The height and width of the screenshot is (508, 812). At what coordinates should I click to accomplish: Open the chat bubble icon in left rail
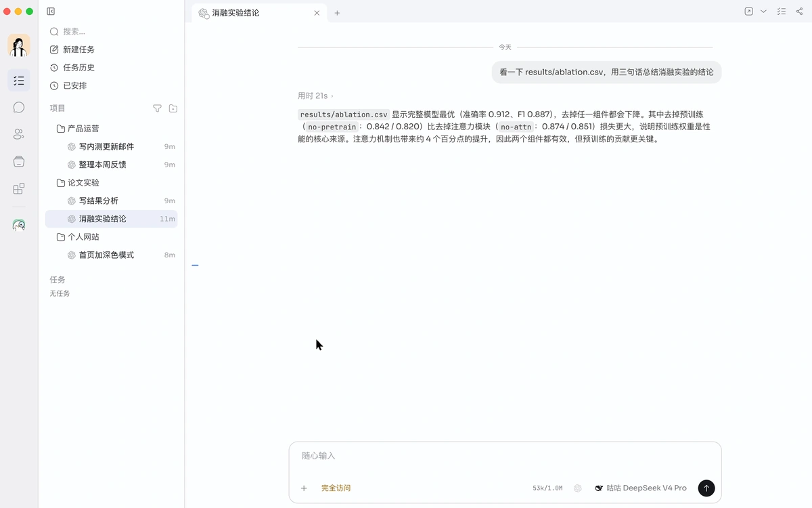point(19,107)
